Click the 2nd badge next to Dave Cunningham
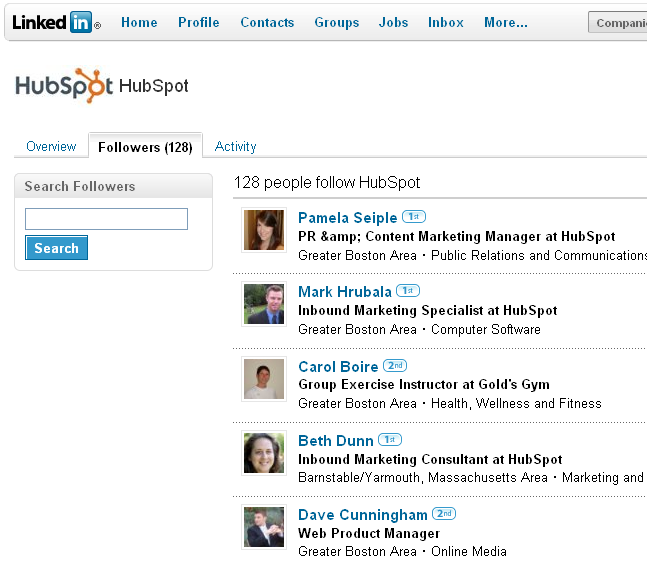Screen dimensions: 647x563 tap(444, 513)
